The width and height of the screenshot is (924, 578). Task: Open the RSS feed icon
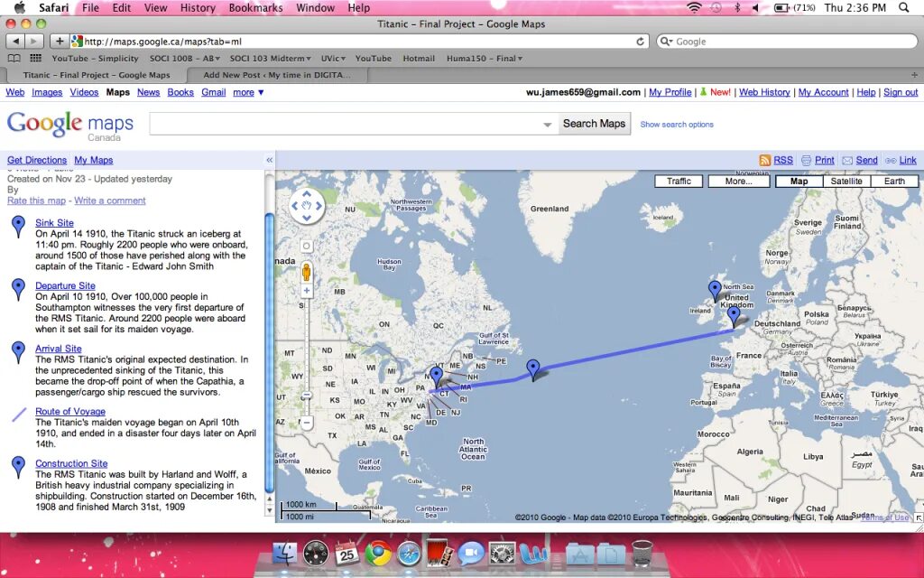click(x=765, y=160)
